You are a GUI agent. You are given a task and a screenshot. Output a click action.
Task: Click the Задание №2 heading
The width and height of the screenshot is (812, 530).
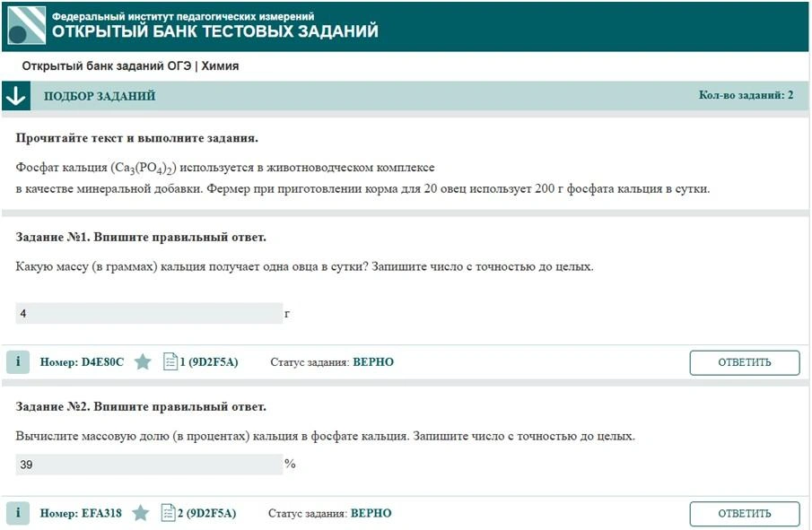point(141,406)
